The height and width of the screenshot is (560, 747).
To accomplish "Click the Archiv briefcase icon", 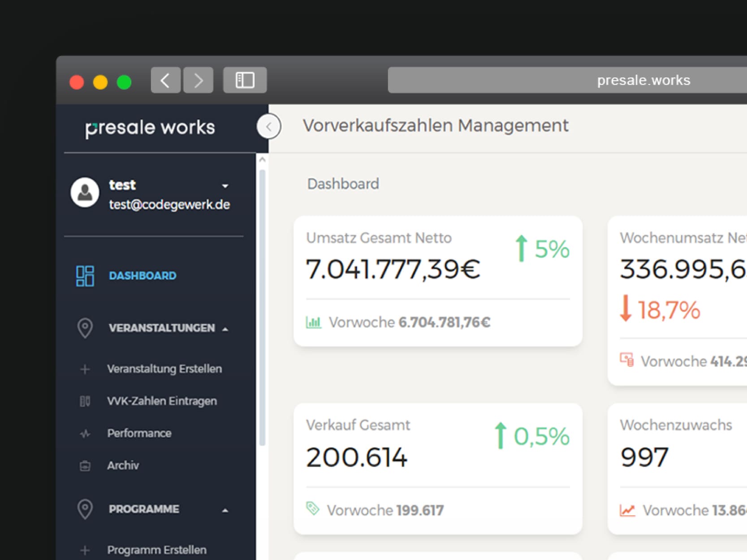I will click(x=85, y=466).
